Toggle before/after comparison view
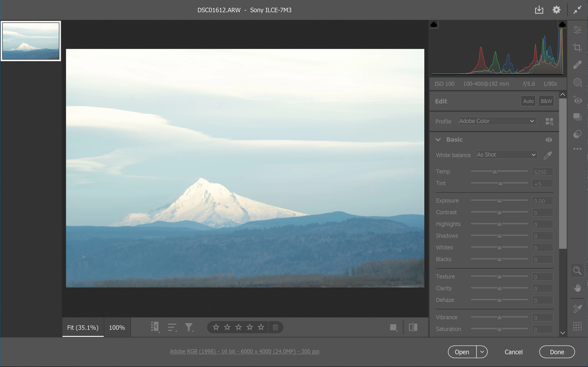 point(413,327)
